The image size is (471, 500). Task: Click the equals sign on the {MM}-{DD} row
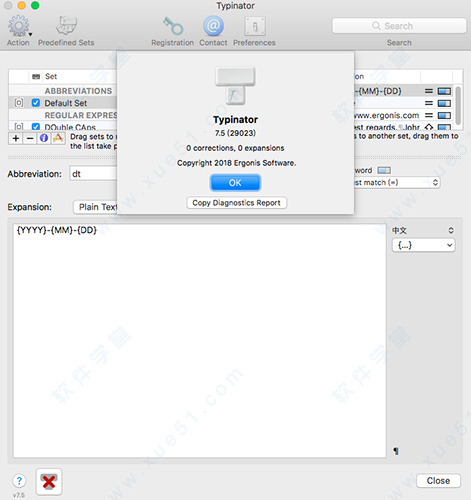pyautogui.click(x=429, y=91)
